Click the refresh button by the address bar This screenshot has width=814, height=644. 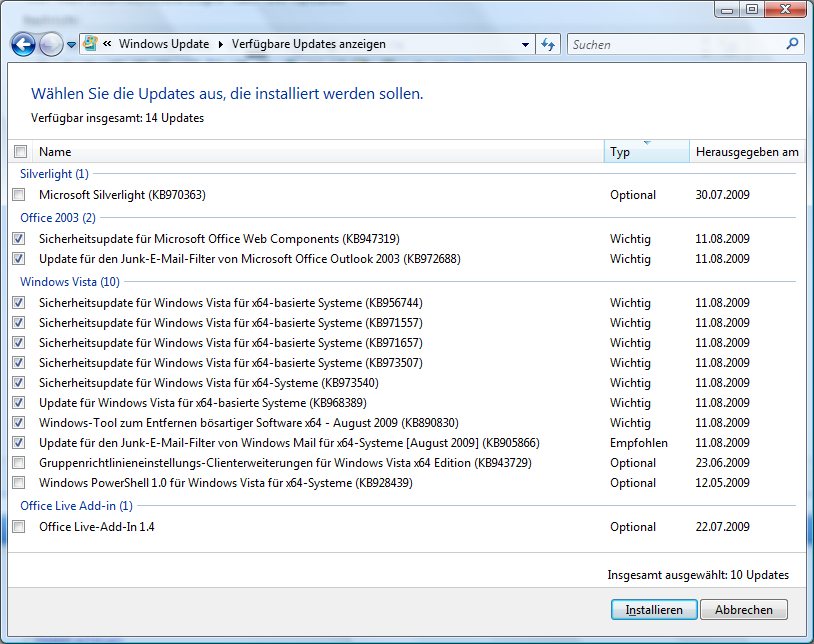pyautogui.click(x=548, y=45)
